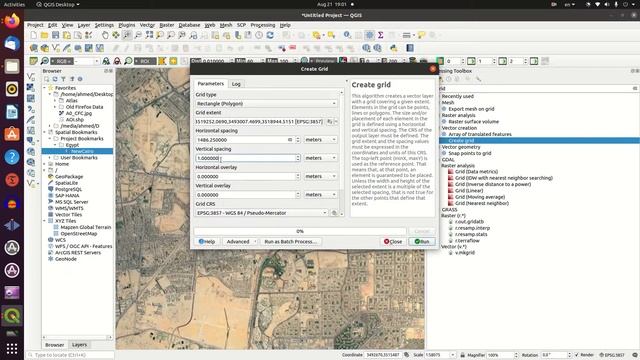Expand the User Bookmarks node

click(x=50, y=158)
